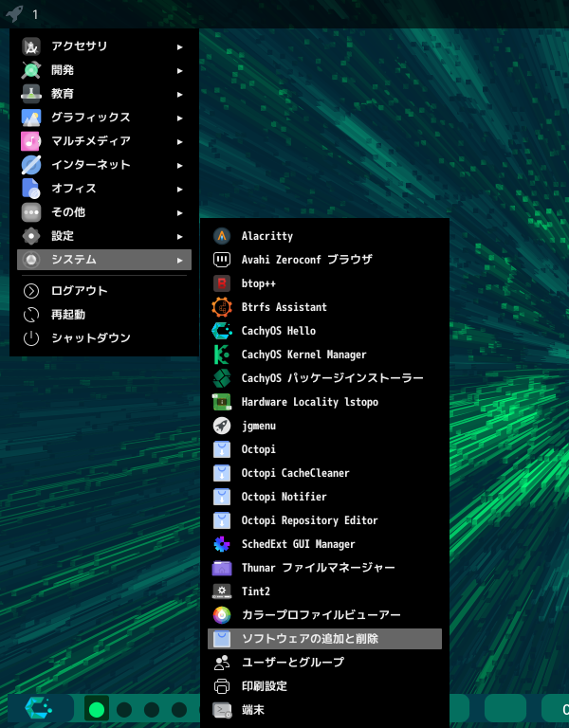
Task: Switch to the active green workspace dot
Action: (96, 709)
